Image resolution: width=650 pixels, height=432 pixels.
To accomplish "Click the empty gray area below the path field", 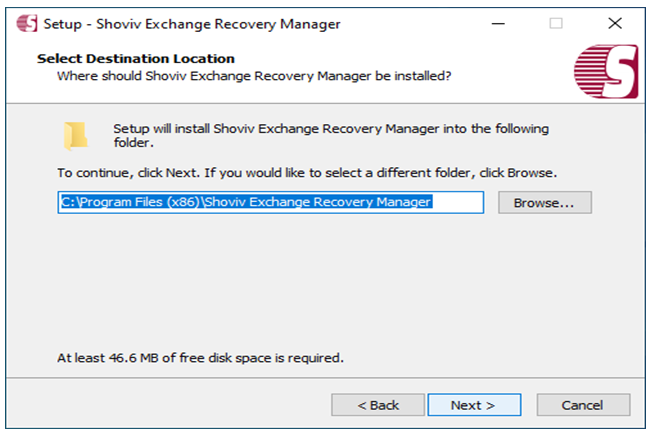I will 323,282.
